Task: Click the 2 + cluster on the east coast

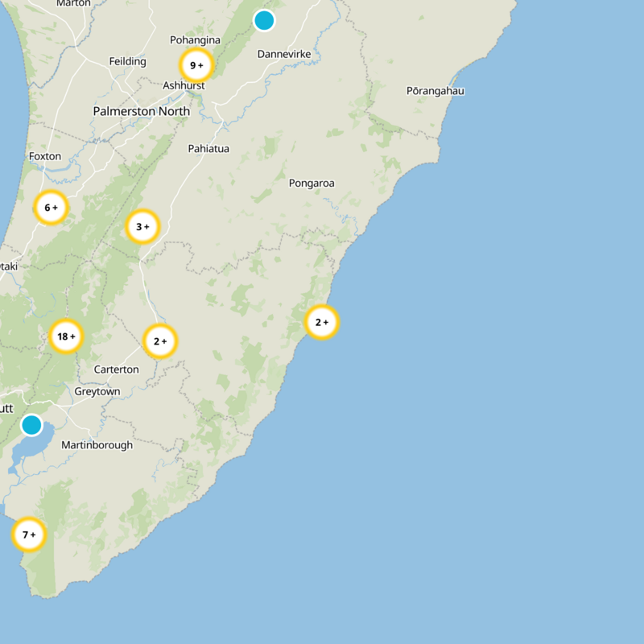Action: pos(322,323)
